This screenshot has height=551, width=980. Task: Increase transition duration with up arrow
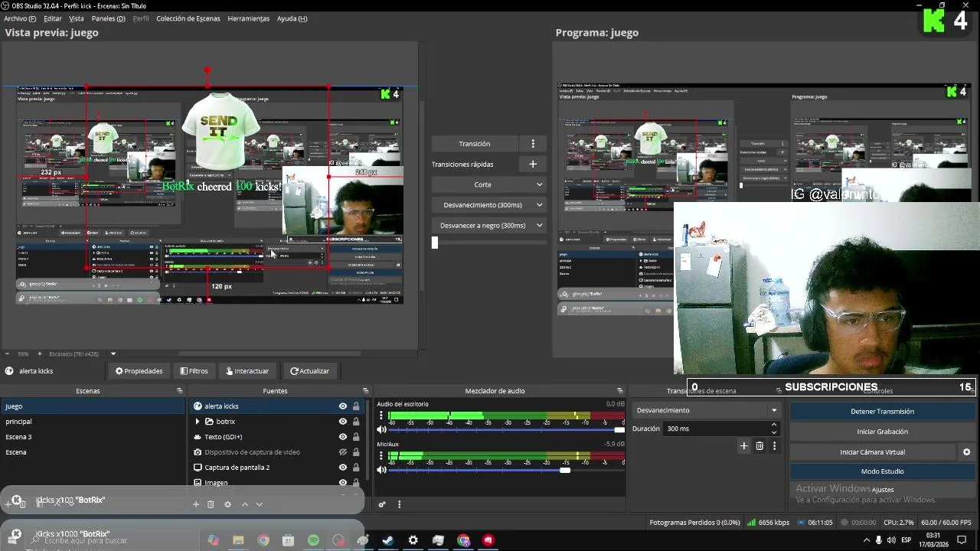(774, 425)
